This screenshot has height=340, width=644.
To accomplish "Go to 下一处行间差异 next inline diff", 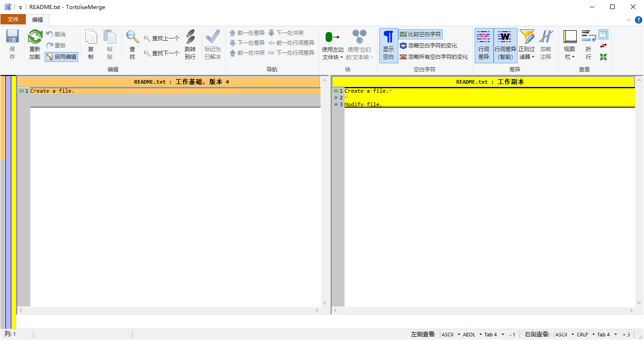I will (291, 53).
